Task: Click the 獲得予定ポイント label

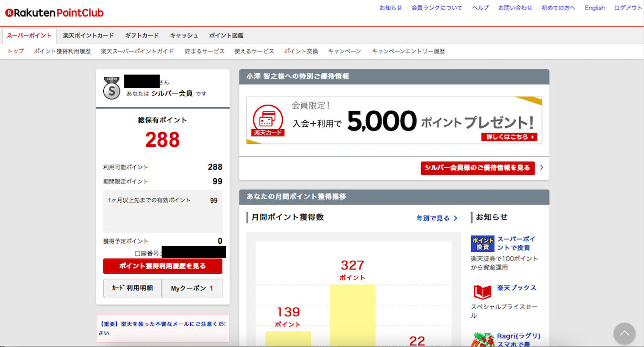Action: coord(126,241)
